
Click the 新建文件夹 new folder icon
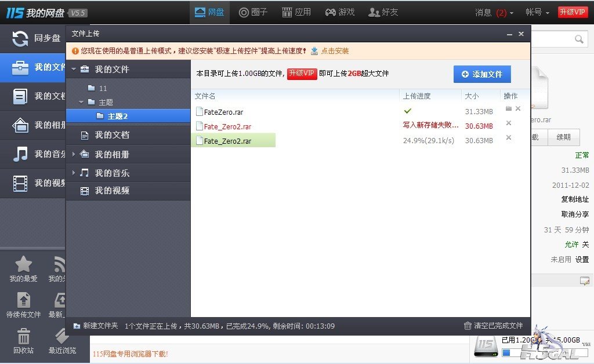pos(77,326)
